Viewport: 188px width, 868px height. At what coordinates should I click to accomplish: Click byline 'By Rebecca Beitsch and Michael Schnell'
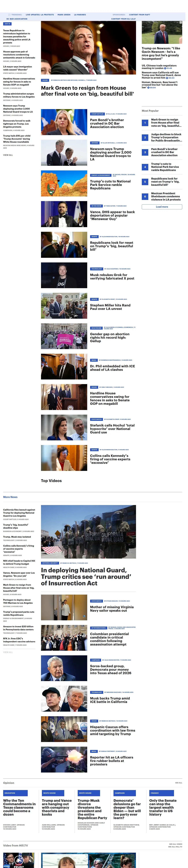(x=68, y=80)
